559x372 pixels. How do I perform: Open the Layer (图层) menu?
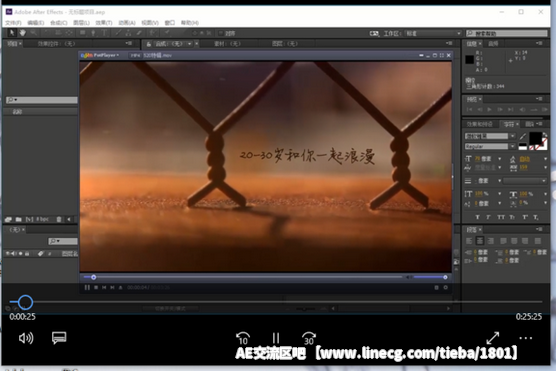pyautogui.click(x=81, y=23)
